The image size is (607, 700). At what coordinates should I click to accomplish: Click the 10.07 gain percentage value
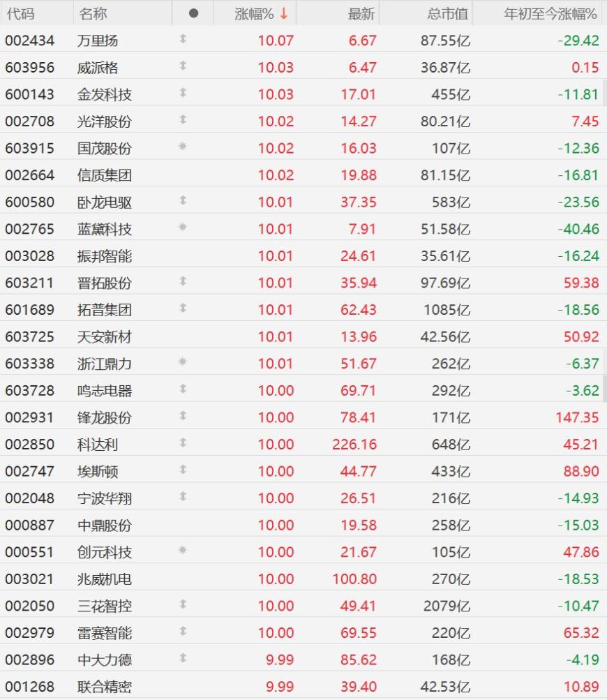click(x=276, y=40)
